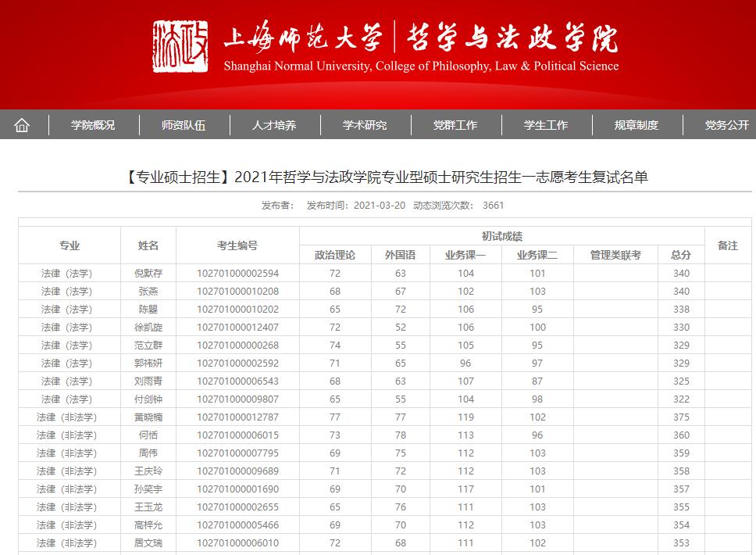Open the 师资队伍 navigation menu
Screen dimensions: 756x555
pyautogui.click(x=184, y=124)
